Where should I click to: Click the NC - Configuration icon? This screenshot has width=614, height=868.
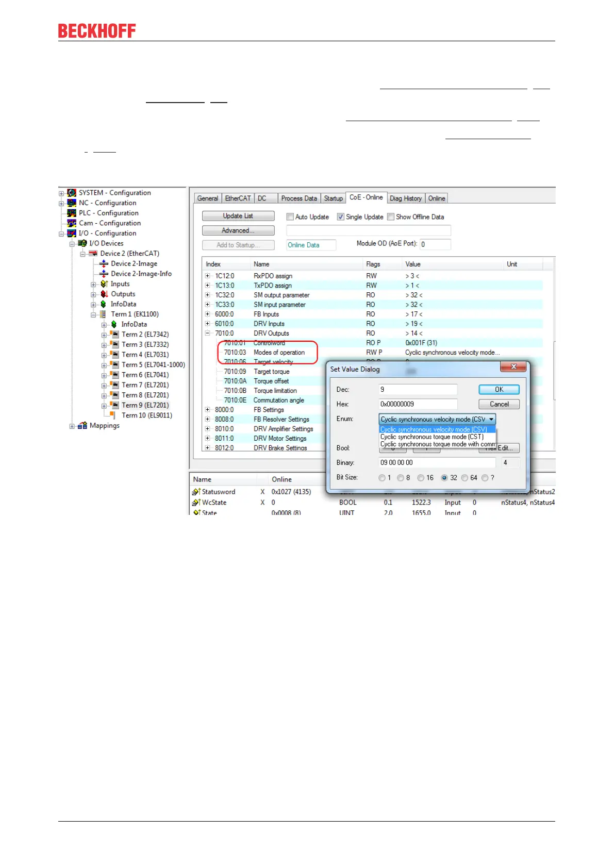[72, 203]
